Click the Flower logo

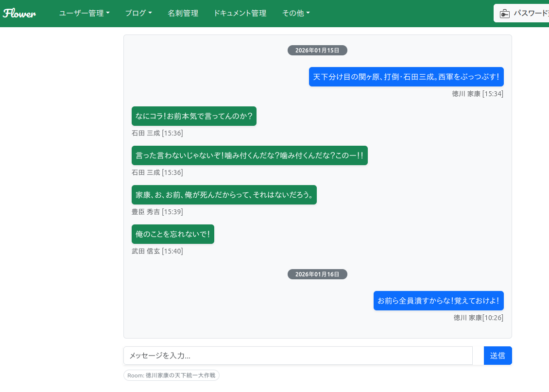click(x=19, y=13)
